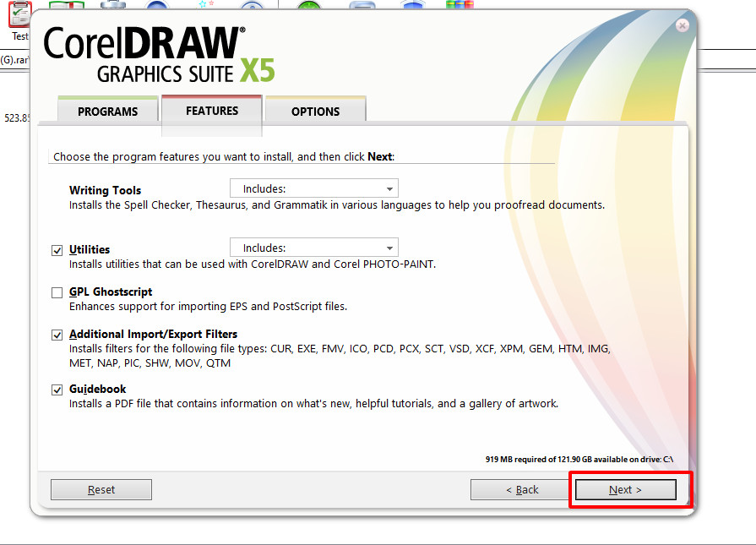Go back with the < Back button
Screen dimensions: 756x545
click(x=522, y=489)
